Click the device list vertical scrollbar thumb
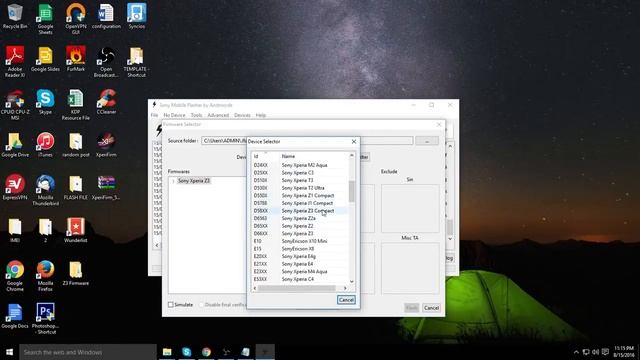The image size is (640, 360). point(351,191)
